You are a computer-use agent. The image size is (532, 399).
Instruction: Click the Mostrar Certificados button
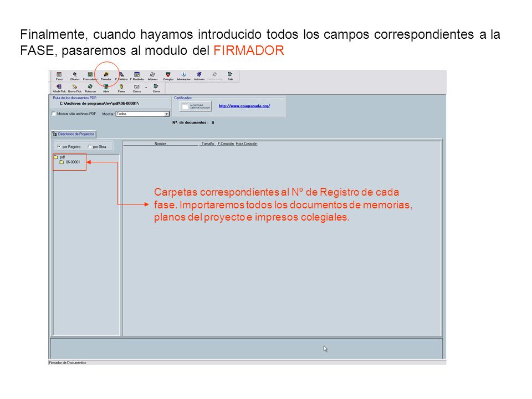(x=196, y=106)
